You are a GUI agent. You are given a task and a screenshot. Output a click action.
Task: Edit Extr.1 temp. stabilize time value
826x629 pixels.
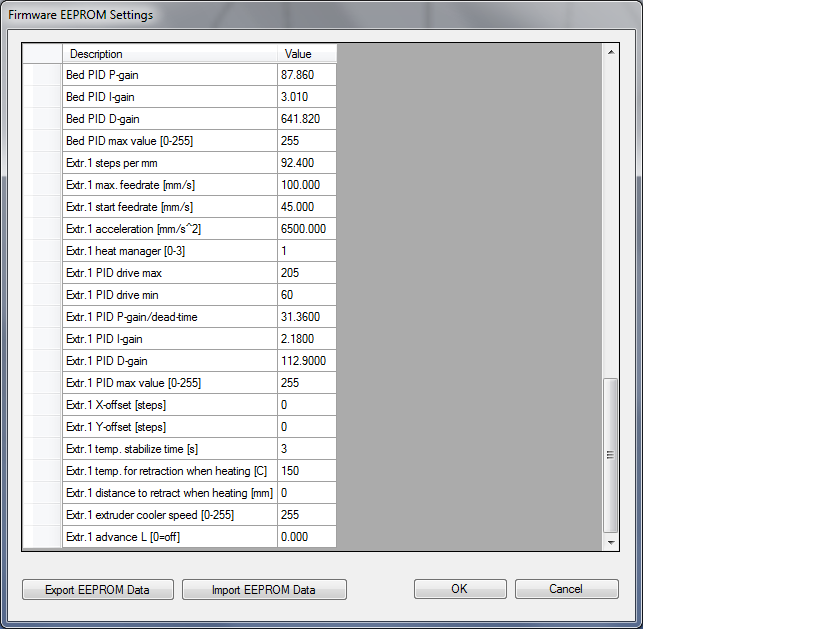306,449
